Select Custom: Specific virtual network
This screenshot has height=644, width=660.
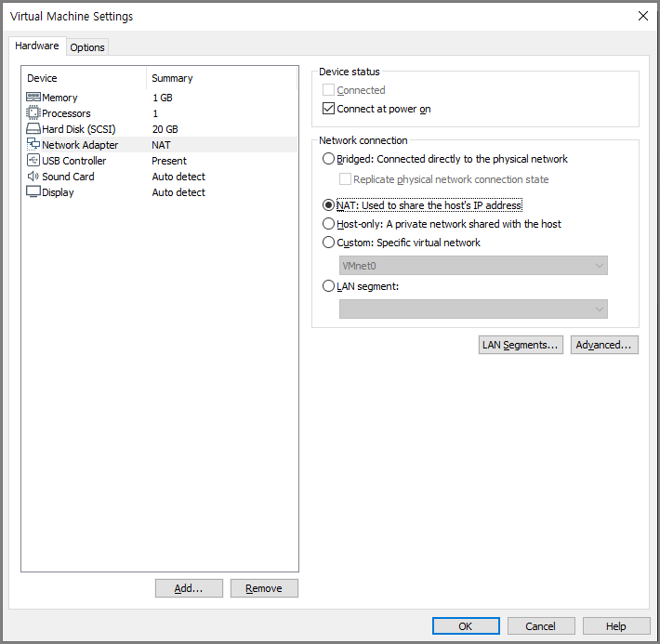coord(328,242)
